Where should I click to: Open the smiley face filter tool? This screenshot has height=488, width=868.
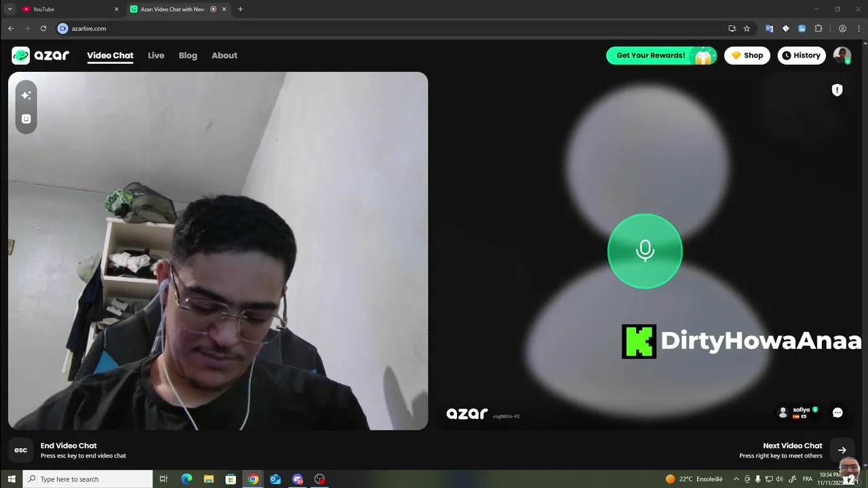pyautogui.click(x=26, y=119)
